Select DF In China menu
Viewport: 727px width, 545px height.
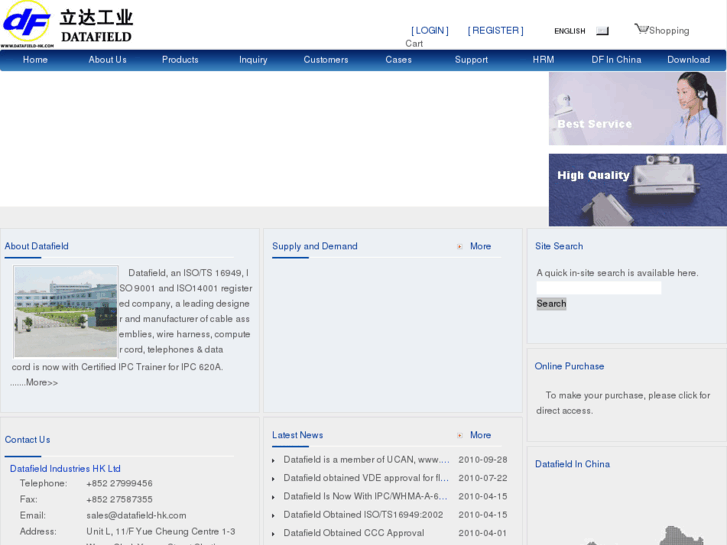[x=616, y=60]
